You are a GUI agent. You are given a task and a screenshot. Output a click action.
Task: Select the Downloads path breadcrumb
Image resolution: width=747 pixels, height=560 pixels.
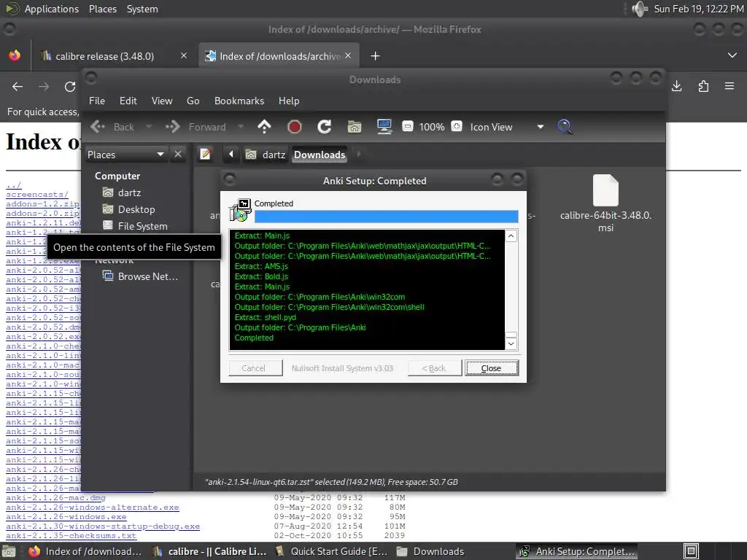click(320, 155)
